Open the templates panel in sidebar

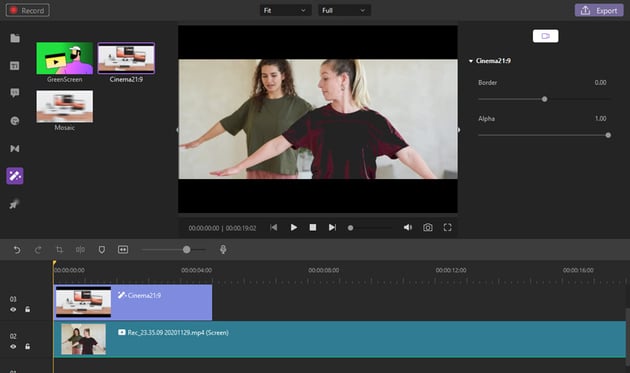click(15, 66)
